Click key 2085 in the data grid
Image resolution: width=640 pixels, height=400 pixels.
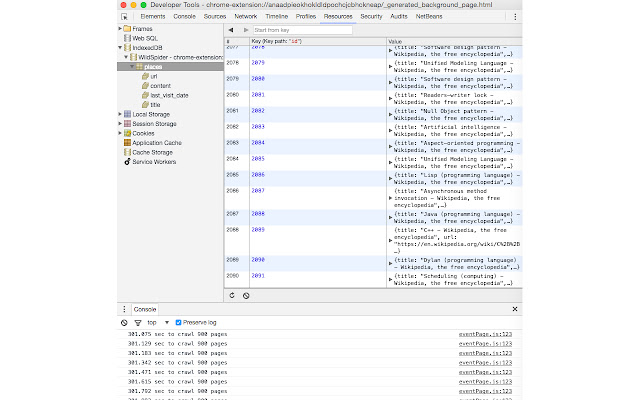[258, 159]
